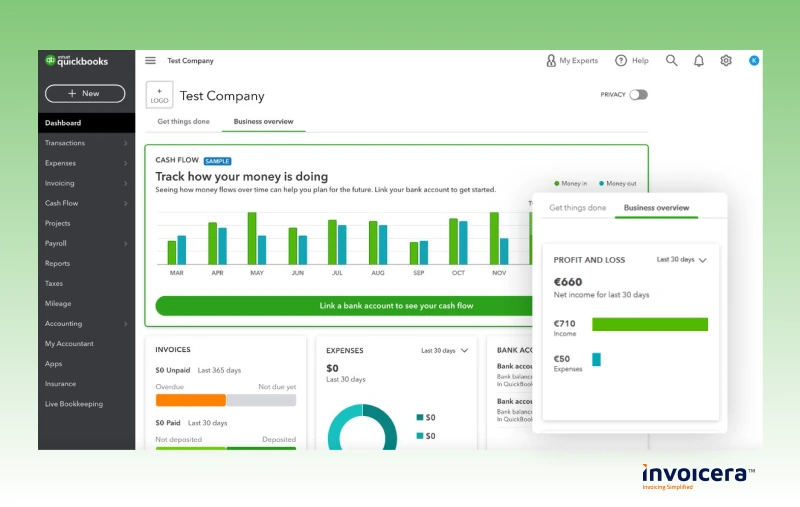Select Business overview tab in overlay card
This screenshot has height=507, width=800.
pyautogui.click(x=656, y=208)
